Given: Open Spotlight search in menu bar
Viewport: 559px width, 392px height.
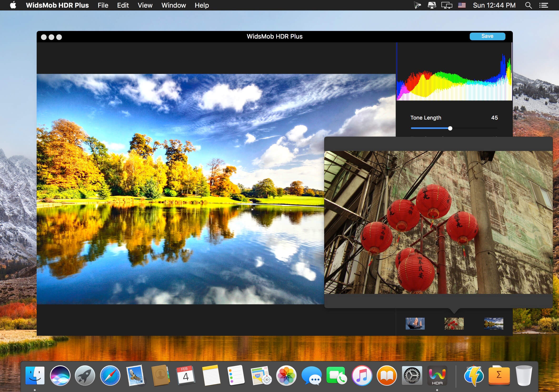Looking at the screenshot, I should 528,5.
